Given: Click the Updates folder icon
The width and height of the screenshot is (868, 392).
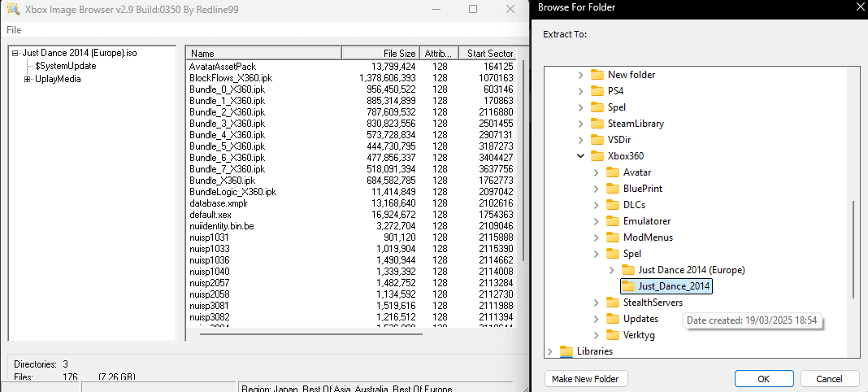Looking at the screenshot, I should click(x=612, y=319).
